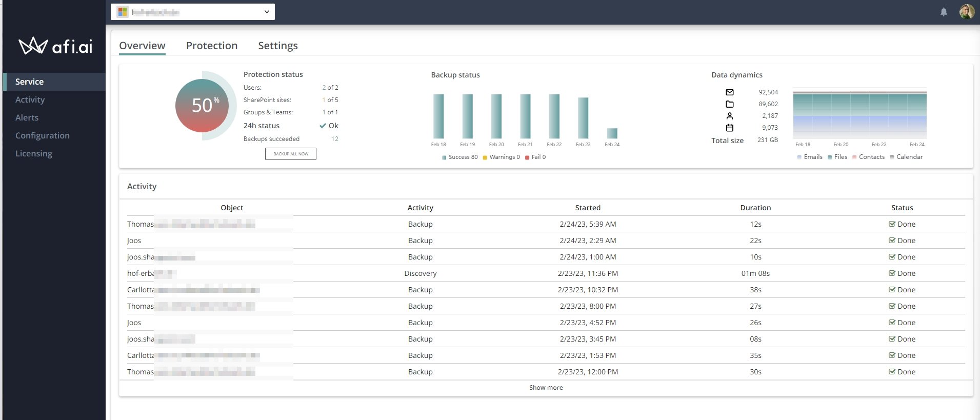Image resolution: width=980 pixels, height=420 pixels.
Task: Toggle the Emails legend in Data dynamics
Action: (x=809, y=157)
